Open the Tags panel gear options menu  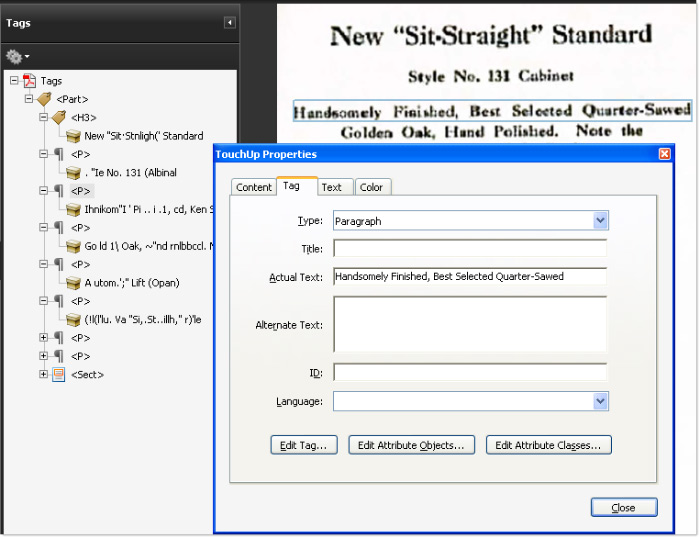coord(17,57)
